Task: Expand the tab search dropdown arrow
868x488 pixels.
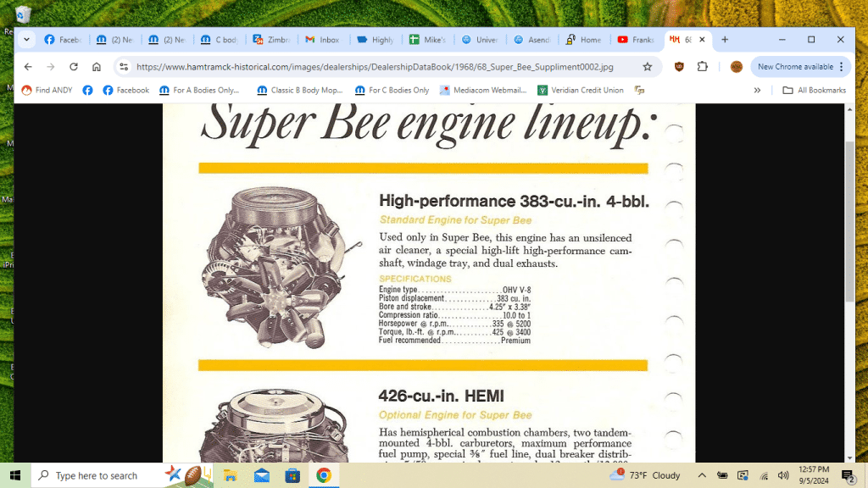Action: (x=26, y=40)
